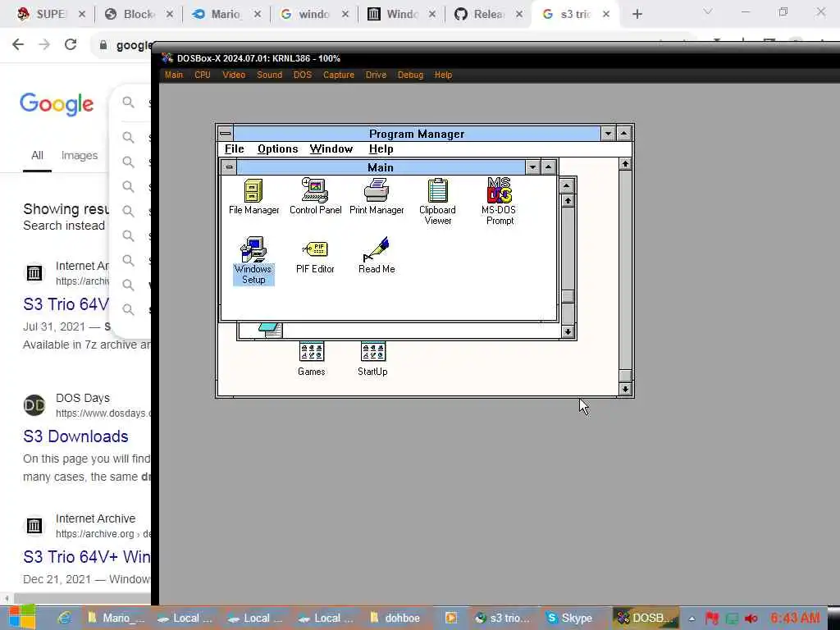The height and width of the screenshot is (630, 840).
Task: Open PIF Editor icon
Action: [x=315, y=256]
